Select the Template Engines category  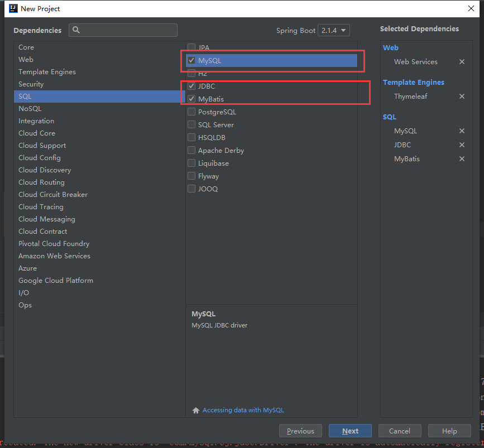99,72
